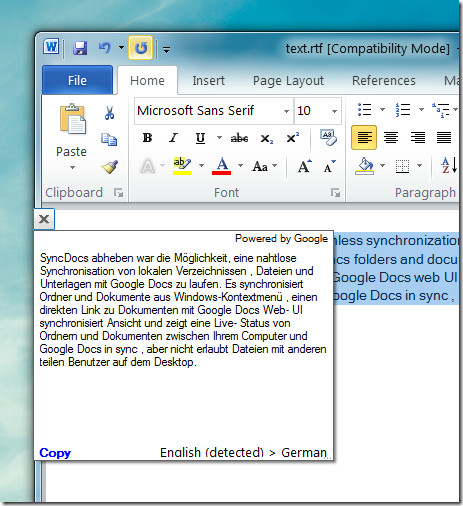Expand the Paste options arrow
The height and width of the screenshot is (506, 463).
72,167
